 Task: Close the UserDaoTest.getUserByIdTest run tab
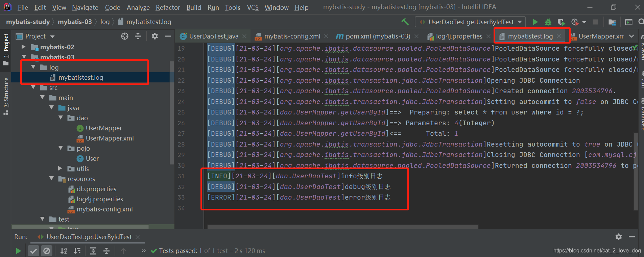pos(138,237)
